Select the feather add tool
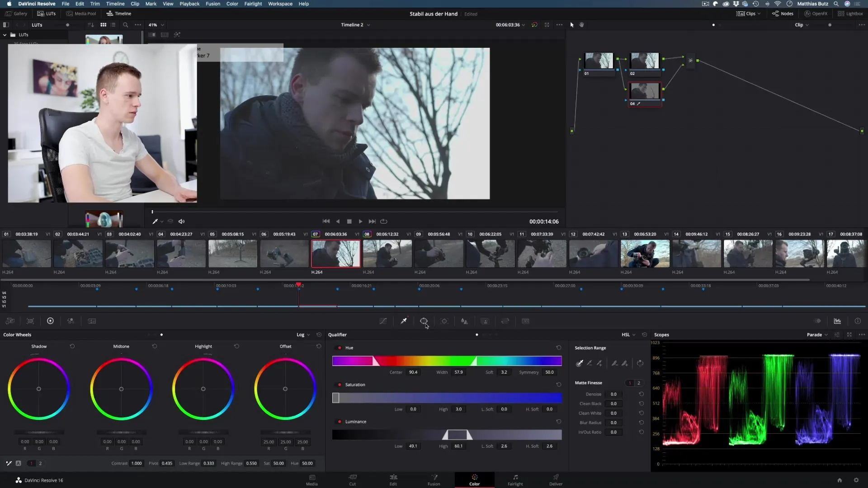The width and height of the screenshot is (868, 488). pyautogui.click(x=625, y=363)
